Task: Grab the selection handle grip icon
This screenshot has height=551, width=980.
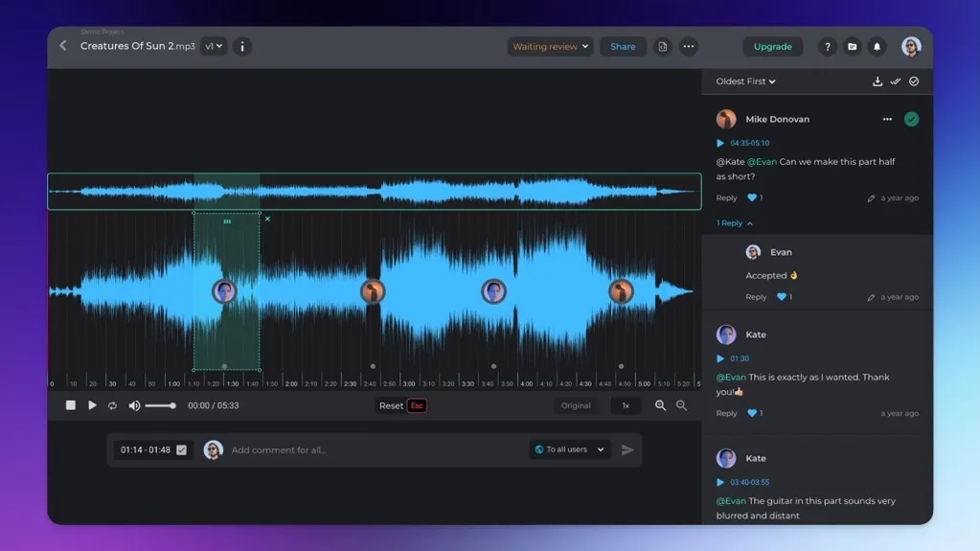Action: tap(227, 221)
